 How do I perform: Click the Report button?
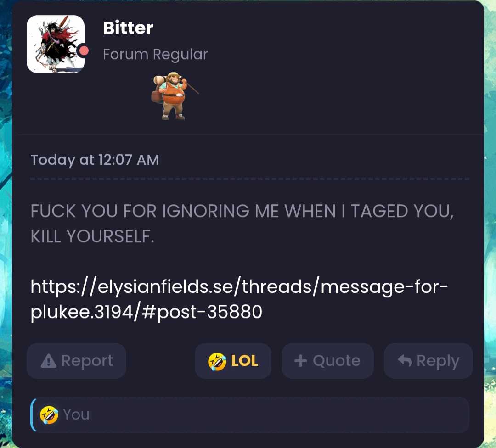pos(77,361)
